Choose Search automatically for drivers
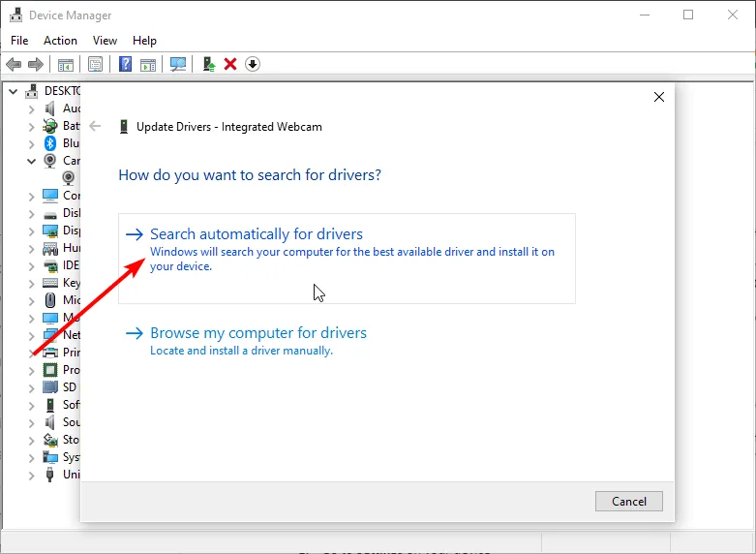Image resolution: width=756 pixels, height=554 pixels. (x=257, y=234)
